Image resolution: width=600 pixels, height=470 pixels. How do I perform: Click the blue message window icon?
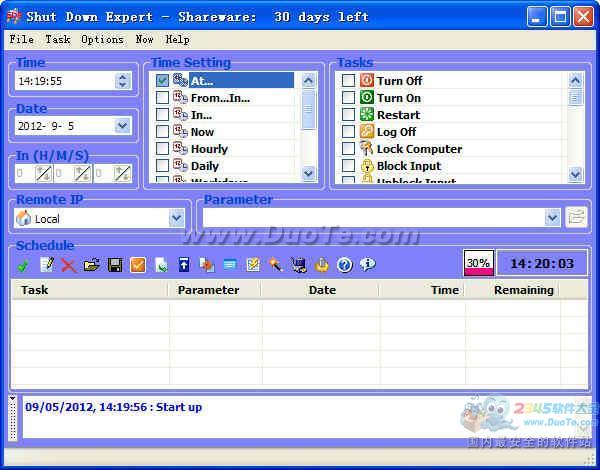(x=230, y=265)
